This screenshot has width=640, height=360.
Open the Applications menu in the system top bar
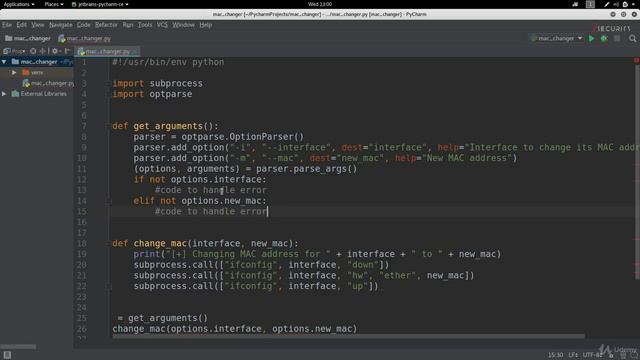(x=19, y=4)
